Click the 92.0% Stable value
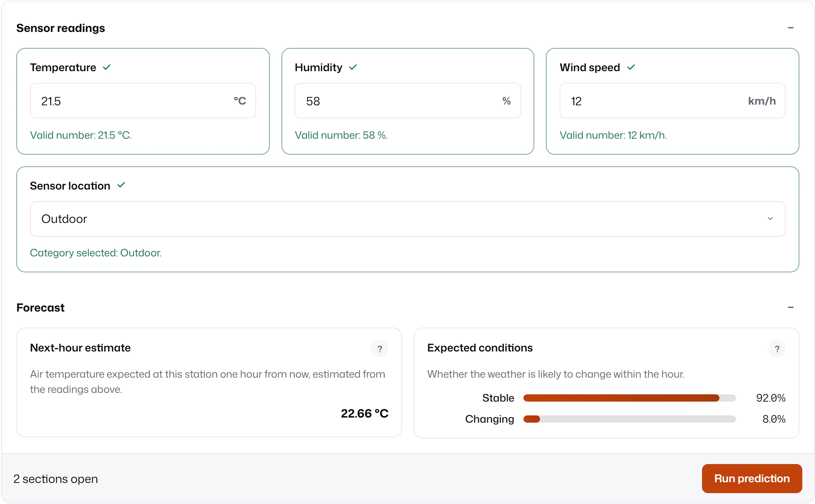The image size is (815, 504). point(771,398)
